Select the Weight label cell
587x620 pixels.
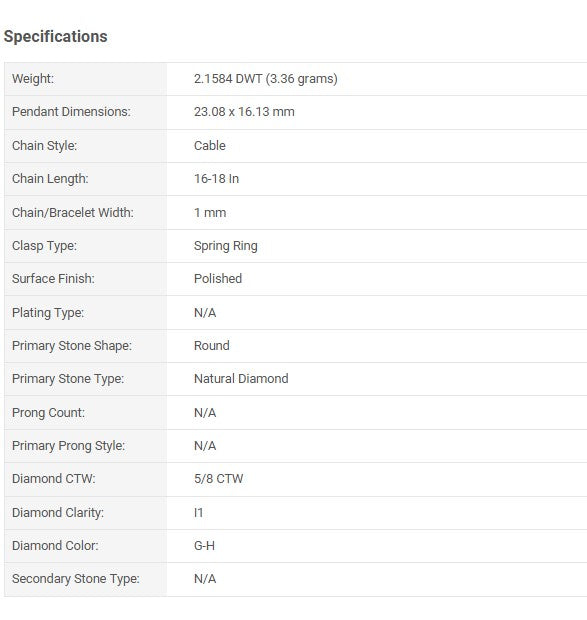(x=85, y=79)
